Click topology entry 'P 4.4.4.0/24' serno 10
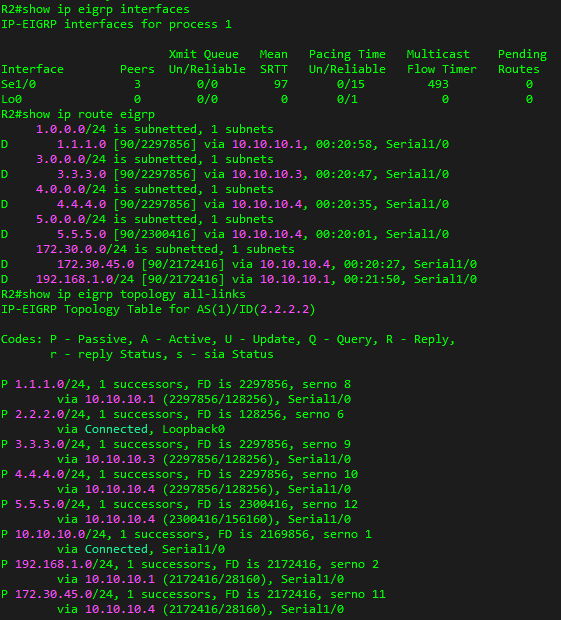561x620 pixels. [179, 475]
